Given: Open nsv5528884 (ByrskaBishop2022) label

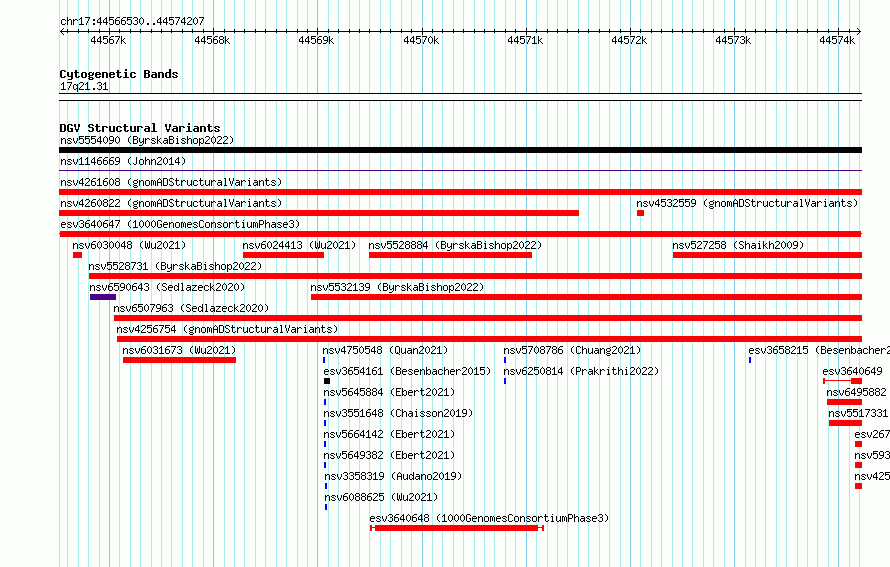Looking at the screenshot, I should tap(455, 245).
